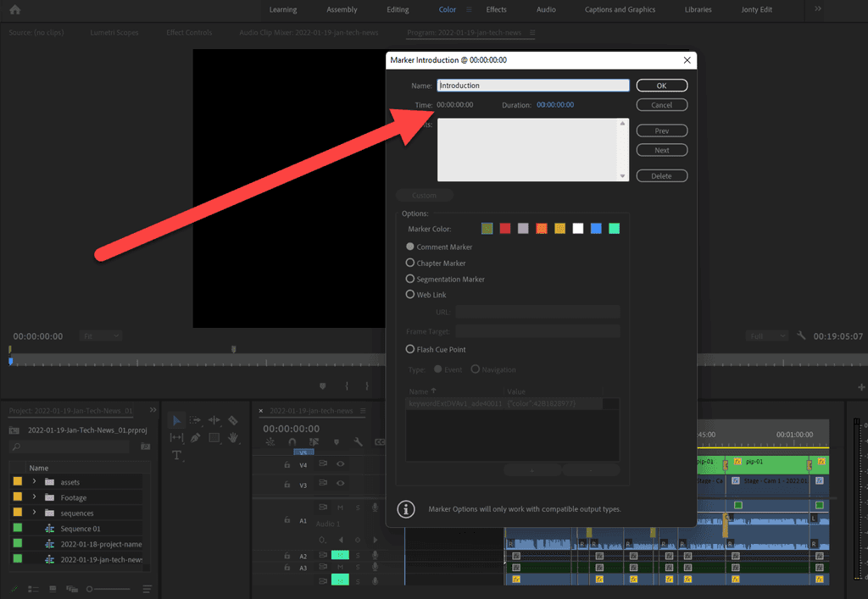The width and height of the screenshot is (868, 599).
Task: Toggle V4 track output eye icon
Action: point(341,464)
